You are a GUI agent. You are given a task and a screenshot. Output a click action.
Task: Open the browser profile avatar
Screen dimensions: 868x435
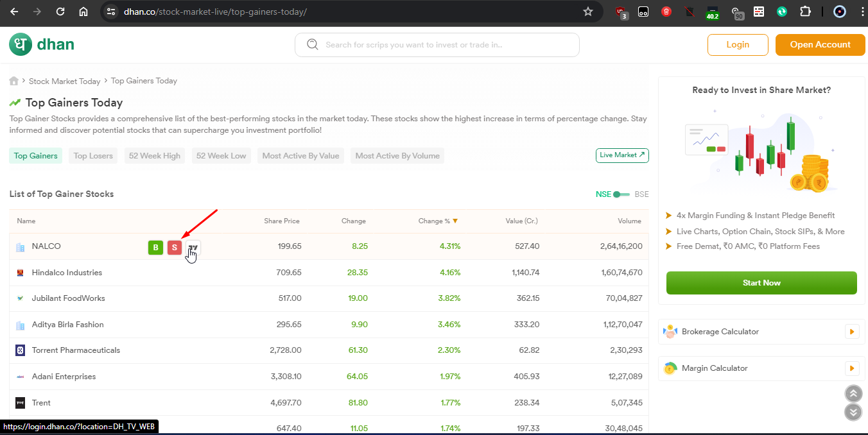click(840, 12)
